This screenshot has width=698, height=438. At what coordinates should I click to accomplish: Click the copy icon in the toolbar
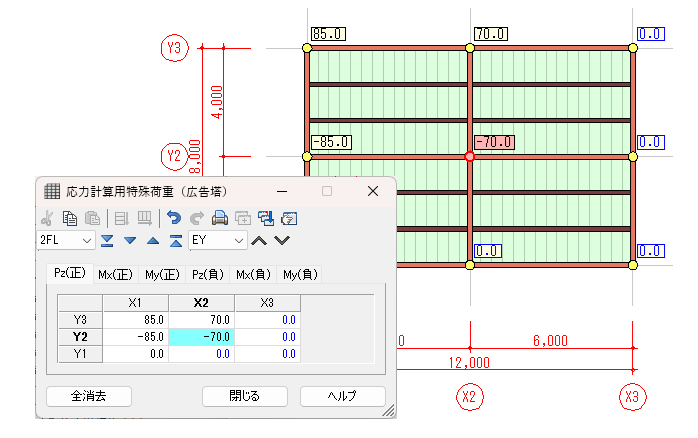69,218
